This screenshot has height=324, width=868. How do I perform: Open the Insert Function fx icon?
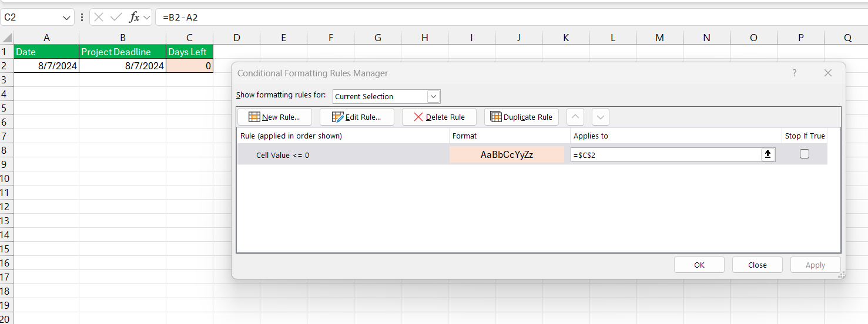pyautogui.click(x=134, y=17)
